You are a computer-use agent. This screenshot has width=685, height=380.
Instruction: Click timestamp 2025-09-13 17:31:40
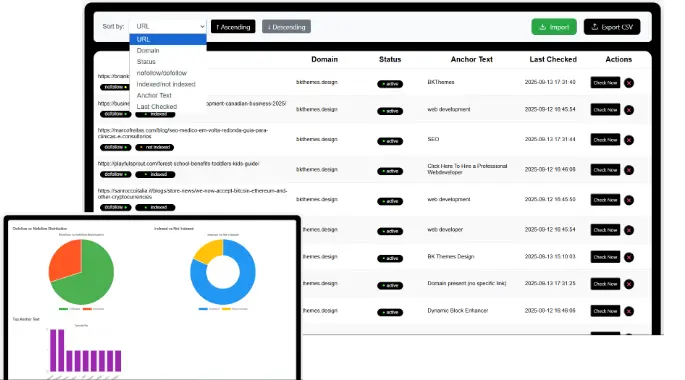click(x=550, y=82)
